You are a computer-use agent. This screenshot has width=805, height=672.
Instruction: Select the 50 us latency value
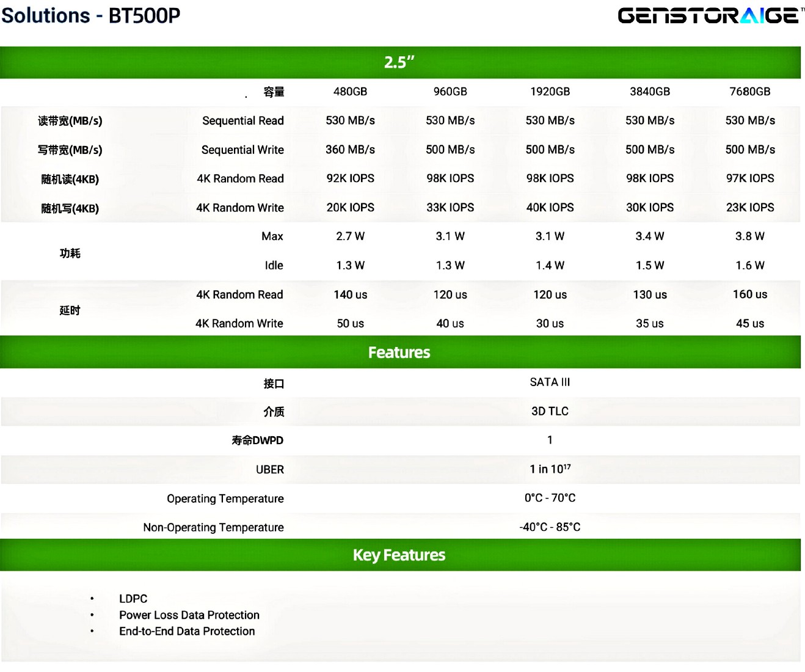(351, 324)
